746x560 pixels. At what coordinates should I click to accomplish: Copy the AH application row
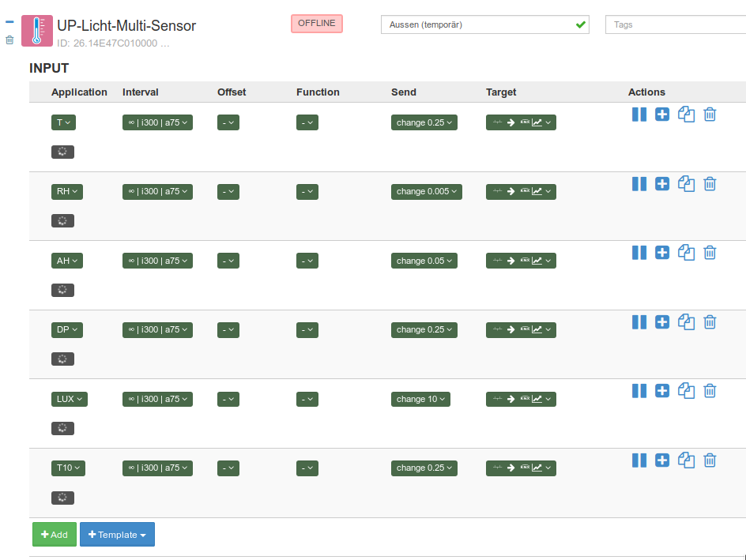point(686,253)
